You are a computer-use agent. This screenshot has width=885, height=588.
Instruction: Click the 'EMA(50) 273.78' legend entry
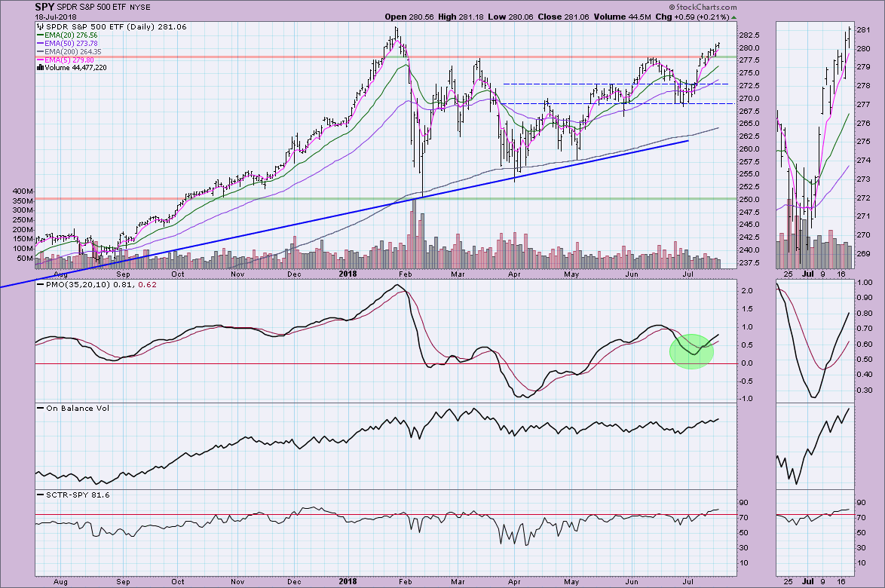tap(71, 44)
